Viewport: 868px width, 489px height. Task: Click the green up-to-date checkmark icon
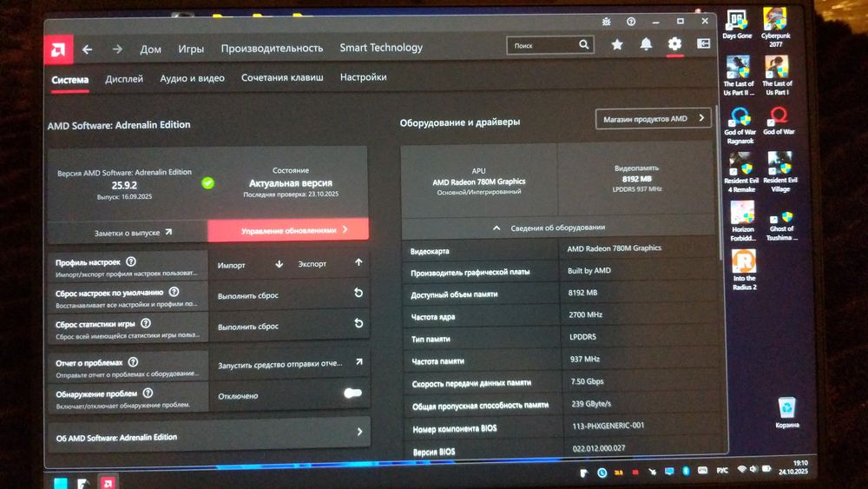pyautogui.click(x=207, y=182)
